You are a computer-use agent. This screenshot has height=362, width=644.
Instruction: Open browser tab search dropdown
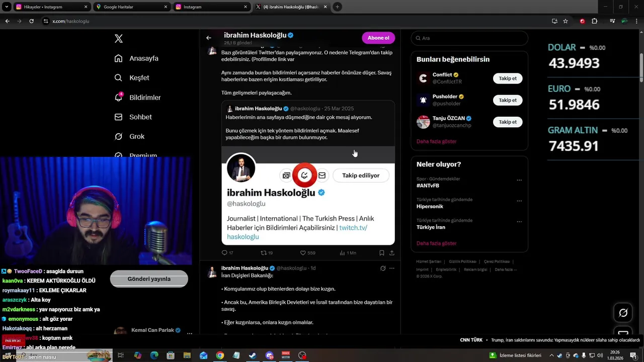coord(7,7)
